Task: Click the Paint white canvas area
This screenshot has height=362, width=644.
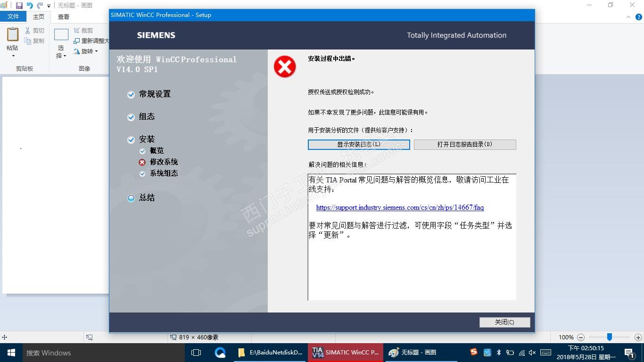Action: pos(56,185)
